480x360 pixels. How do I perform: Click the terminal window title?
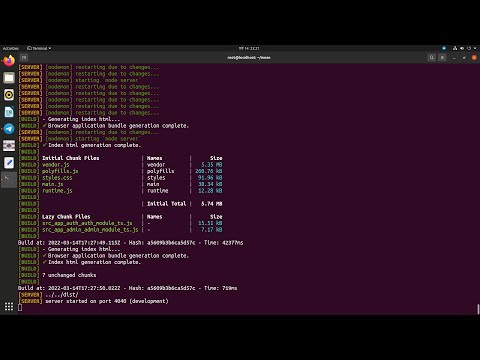click(249, 58)
